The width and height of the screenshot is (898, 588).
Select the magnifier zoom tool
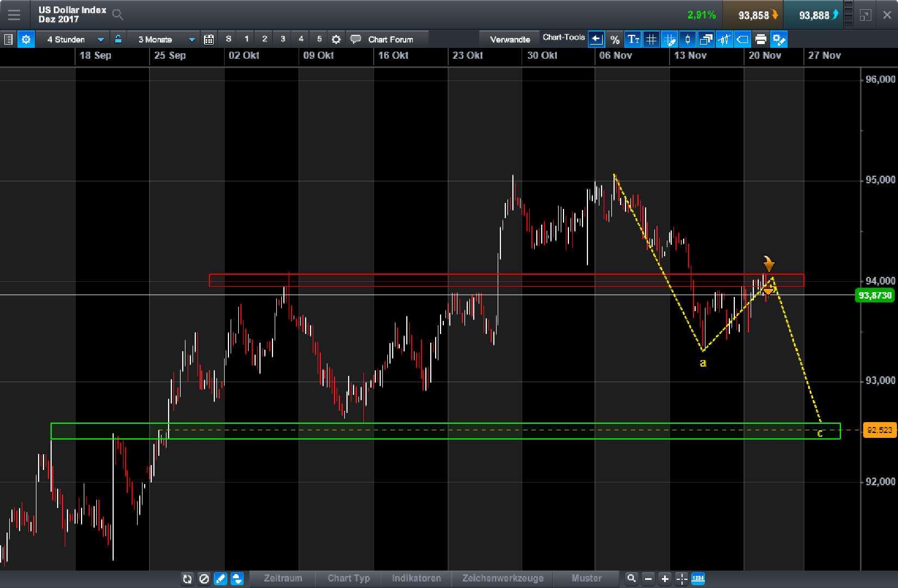(632, 579)
